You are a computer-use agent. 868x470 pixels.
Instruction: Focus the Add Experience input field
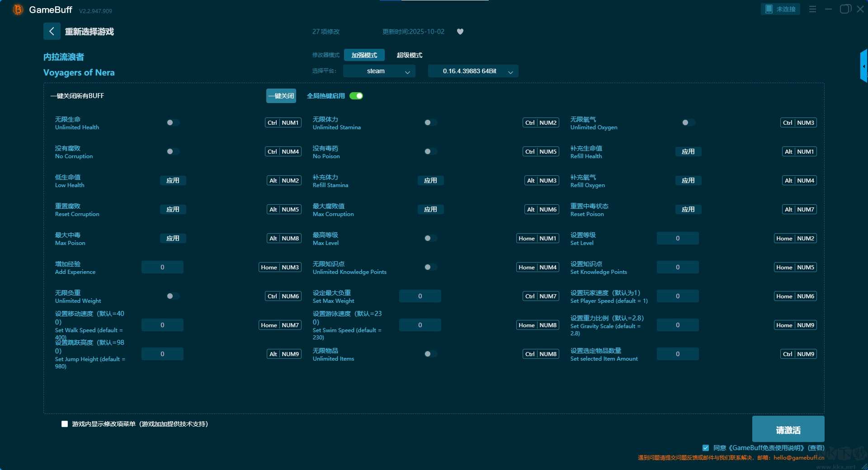(x=162, y=267)
